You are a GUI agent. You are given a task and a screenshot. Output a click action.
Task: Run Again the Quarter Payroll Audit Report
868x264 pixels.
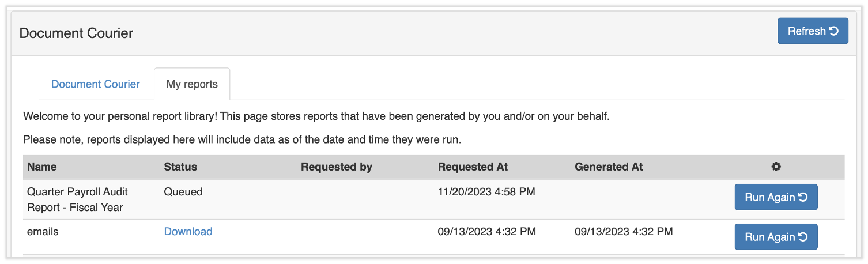click(776, 197)
